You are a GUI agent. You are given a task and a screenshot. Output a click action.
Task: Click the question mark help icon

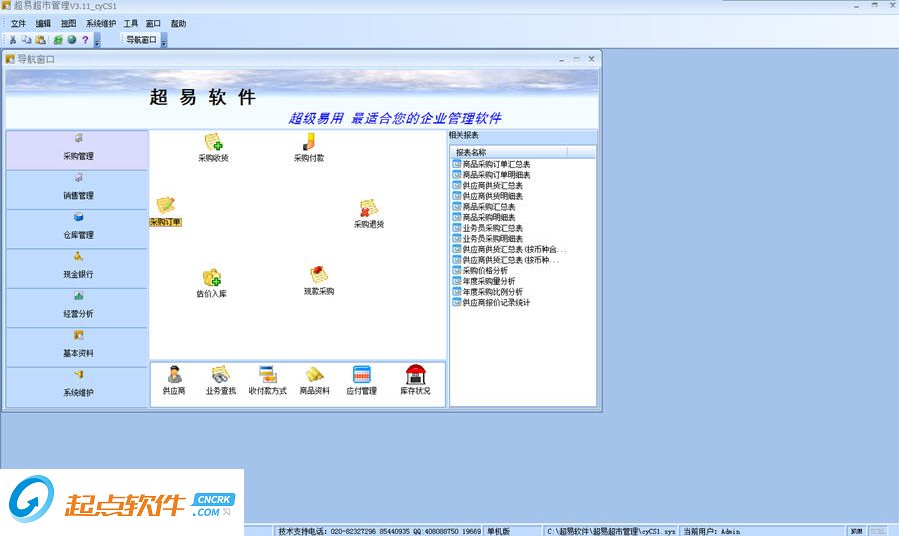(x=85, y=40)
